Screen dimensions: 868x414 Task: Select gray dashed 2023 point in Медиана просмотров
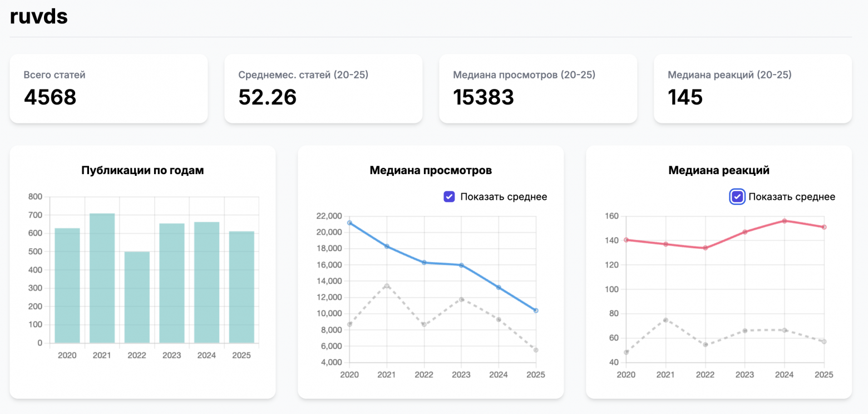point(461,299)
